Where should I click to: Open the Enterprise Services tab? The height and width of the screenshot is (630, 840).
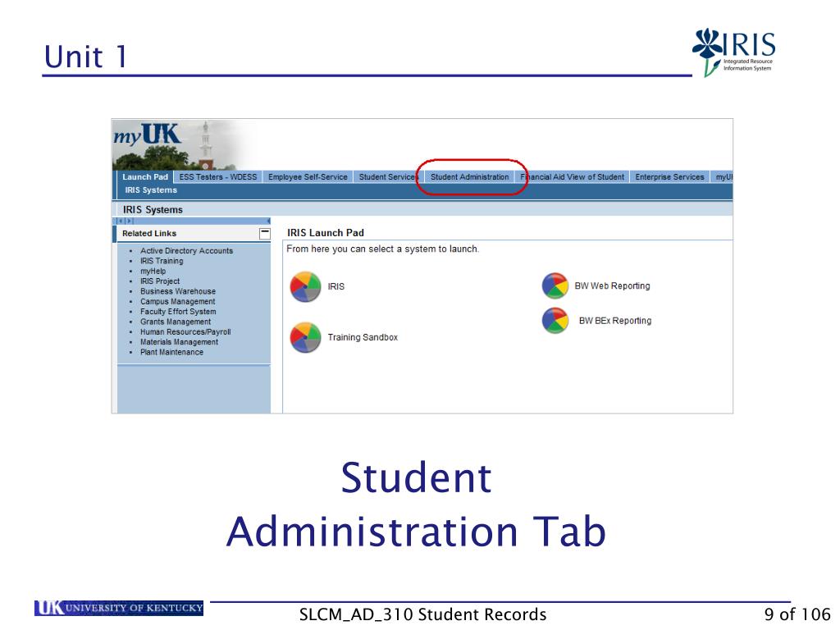point(669,177)
